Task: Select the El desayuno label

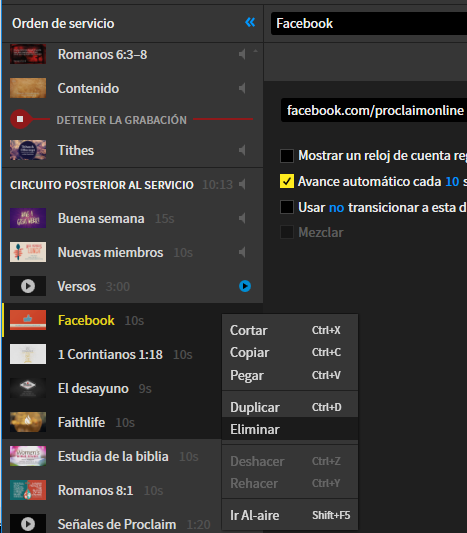Action: [x=93, y=389]
